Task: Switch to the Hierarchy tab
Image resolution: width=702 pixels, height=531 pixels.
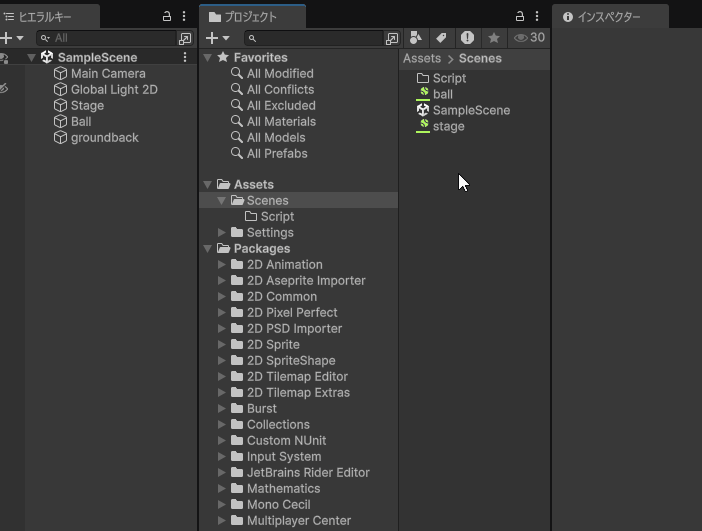Action: point(49,17)
